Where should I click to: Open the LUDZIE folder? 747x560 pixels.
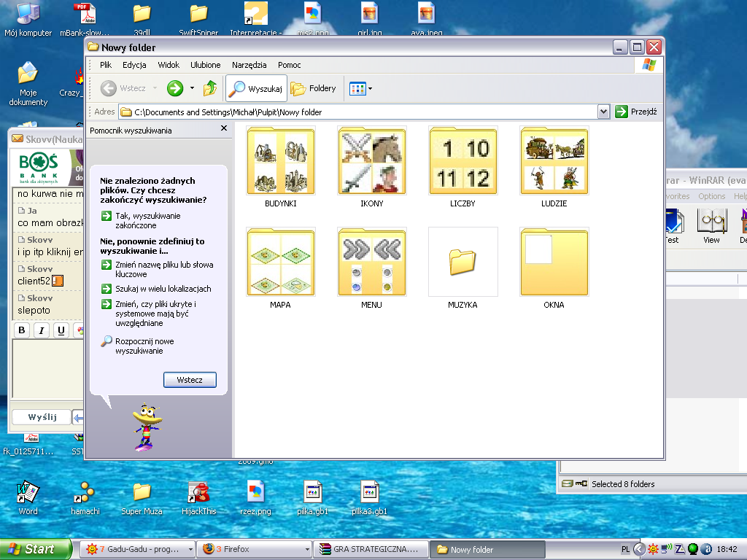click(x=554, y=161)
